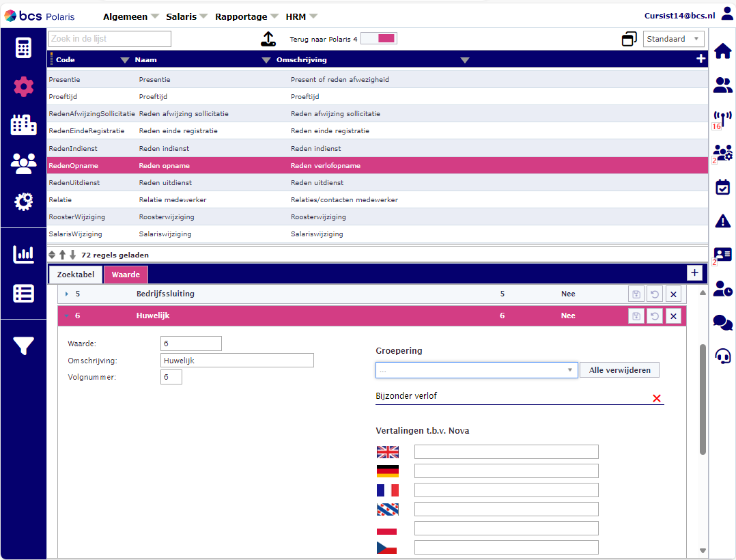Go to the home icon

723,51
